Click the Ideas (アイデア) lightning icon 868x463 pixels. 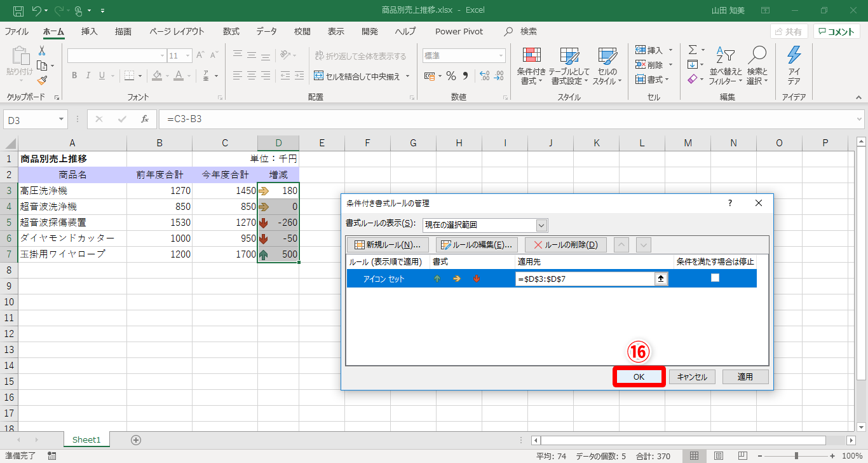coord(794,55)
